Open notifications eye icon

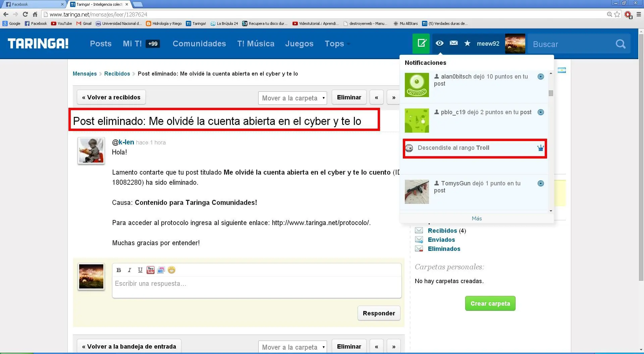point(439,43)
